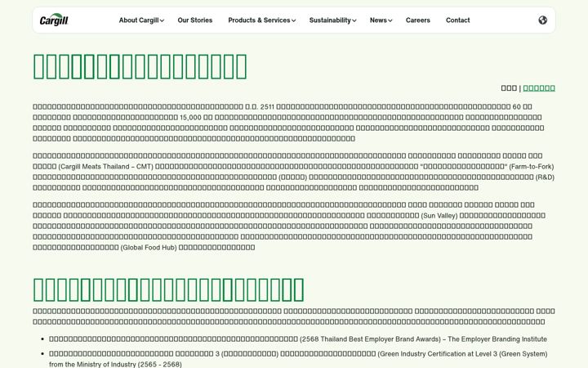Viewport: 588px width, 368px height.
Task: Click "The Employer Branding Institute" text
Action: (x=497, y=339)
